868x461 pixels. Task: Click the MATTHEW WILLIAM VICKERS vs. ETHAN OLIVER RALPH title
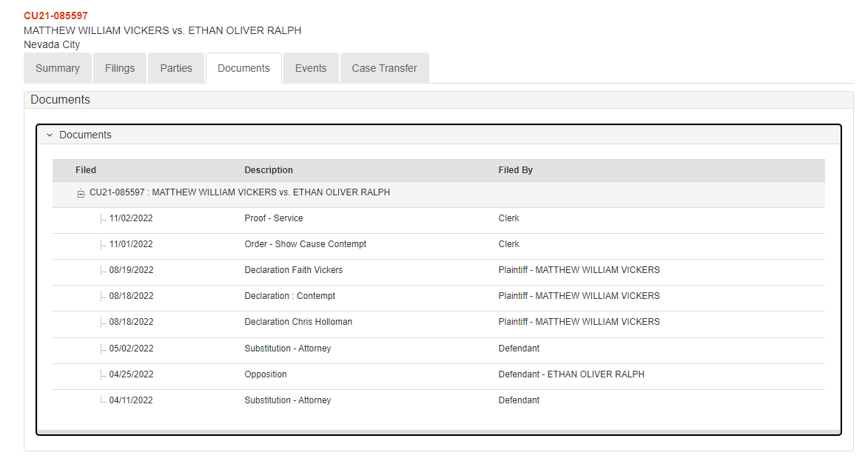(163, 30)
